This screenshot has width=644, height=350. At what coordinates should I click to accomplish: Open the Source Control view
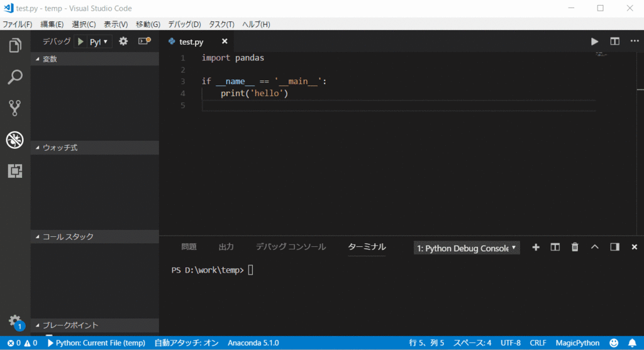15,108
